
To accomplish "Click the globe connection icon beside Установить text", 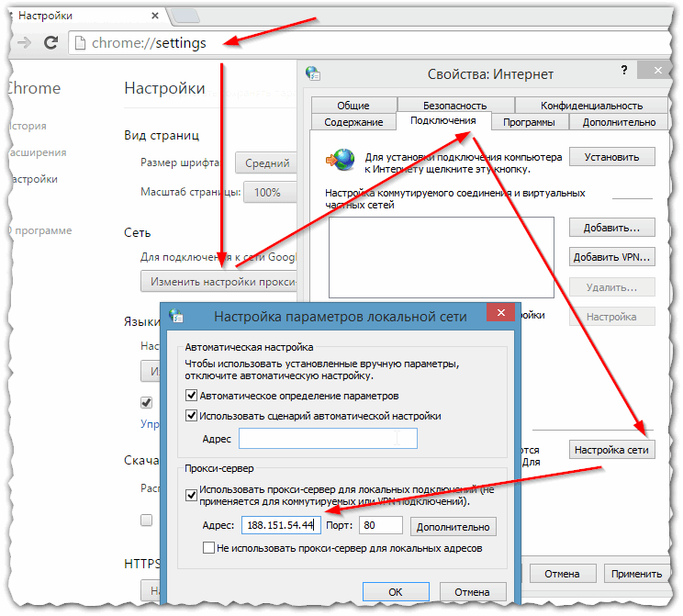I will 341,160.
